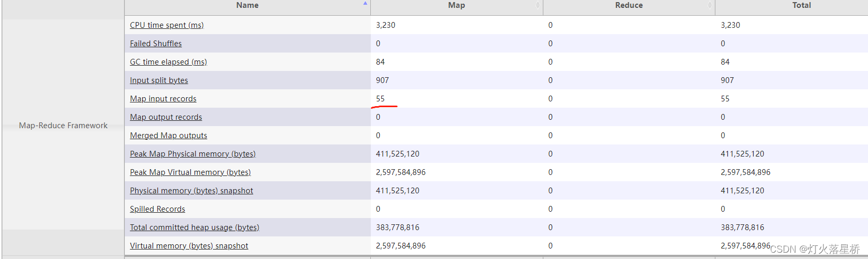
Task: Open the GC time elapsed (ms) link
Action: (168, 62)
